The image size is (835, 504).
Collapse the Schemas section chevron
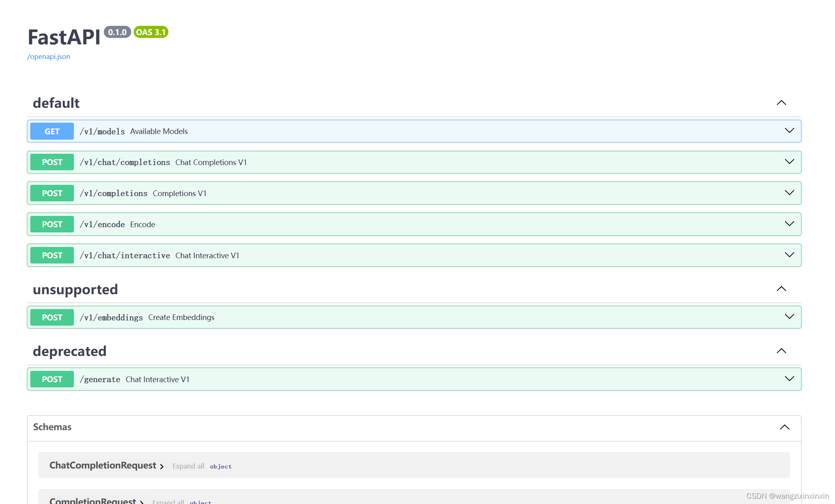(x=784, y=427)
